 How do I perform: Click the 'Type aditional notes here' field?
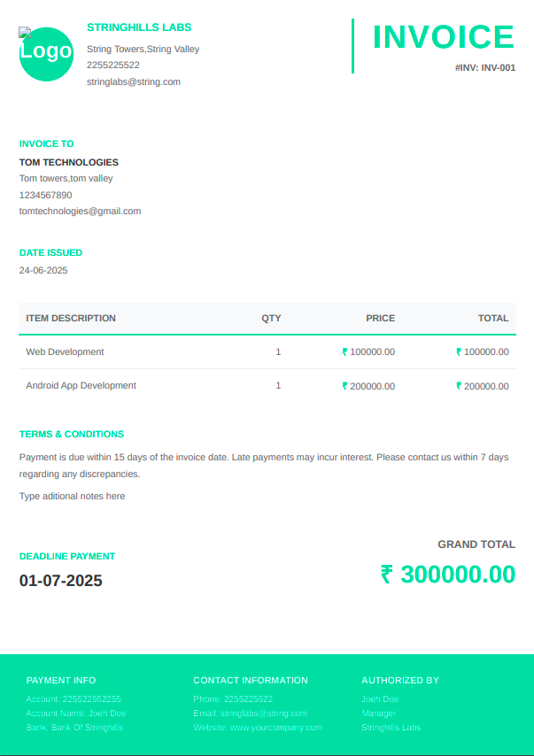click(x=72, y=497)
